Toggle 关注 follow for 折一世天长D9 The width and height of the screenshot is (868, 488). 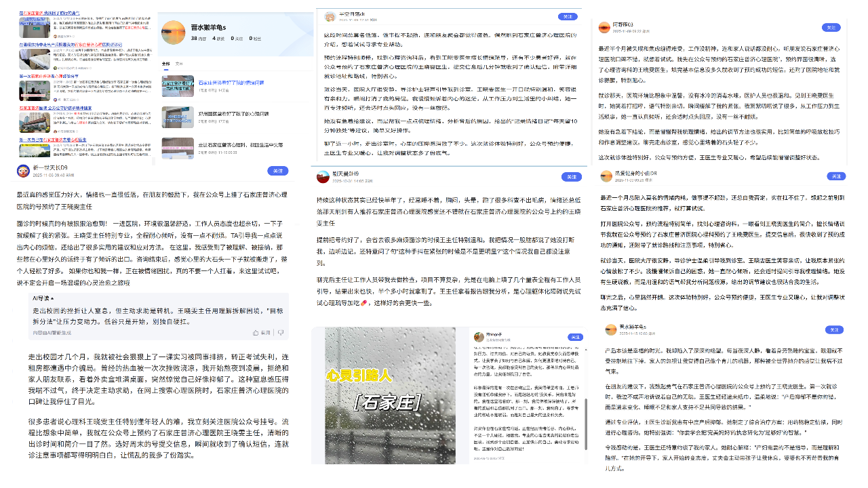pos(278,171)
